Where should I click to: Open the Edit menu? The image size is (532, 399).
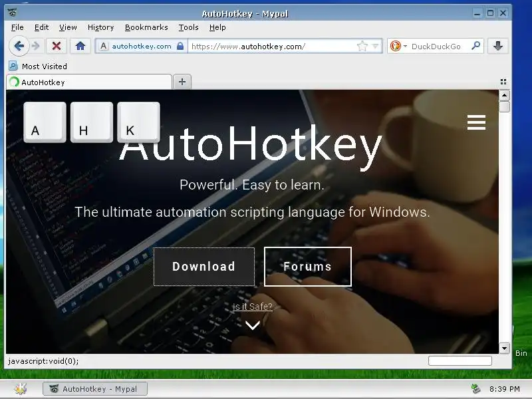click(x=41, y=27)
